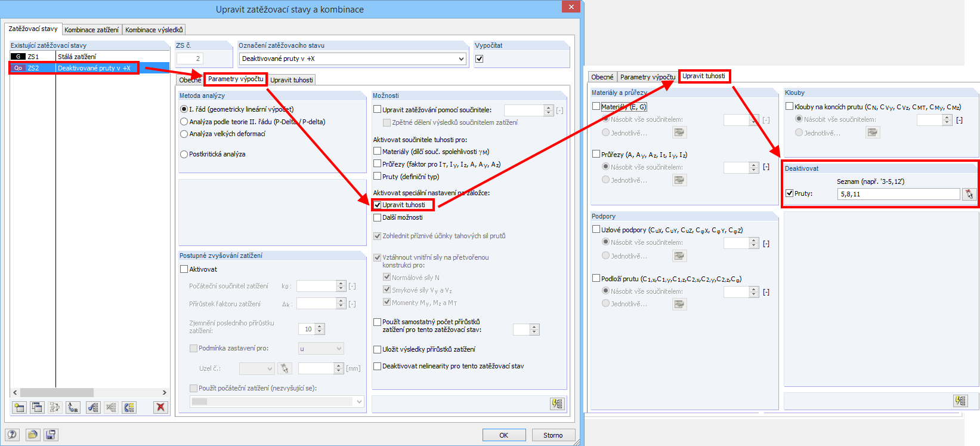Click the load case list horizontal scrollbar
The height and width of the screenshot is (446, 980).
point(57,392)
